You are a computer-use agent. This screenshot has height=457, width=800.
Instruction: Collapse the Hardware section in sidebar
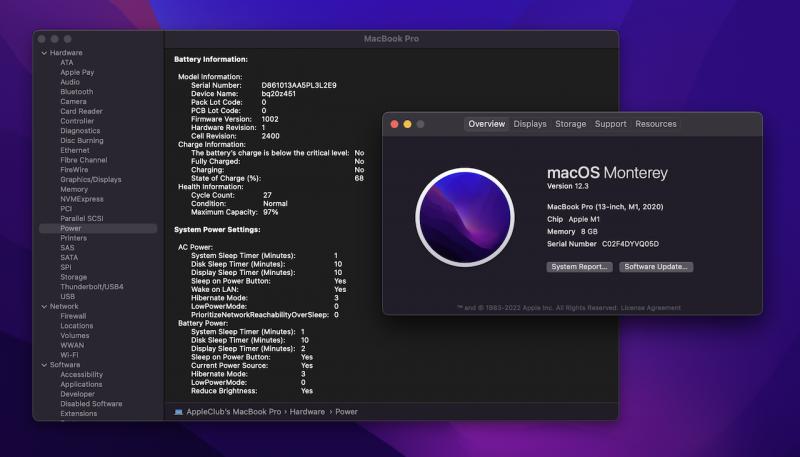pyautogui.click(x=44, y=53)
